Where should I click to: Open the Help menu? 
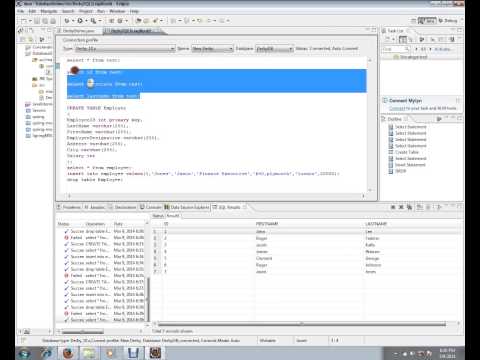(x=134, y=11)
